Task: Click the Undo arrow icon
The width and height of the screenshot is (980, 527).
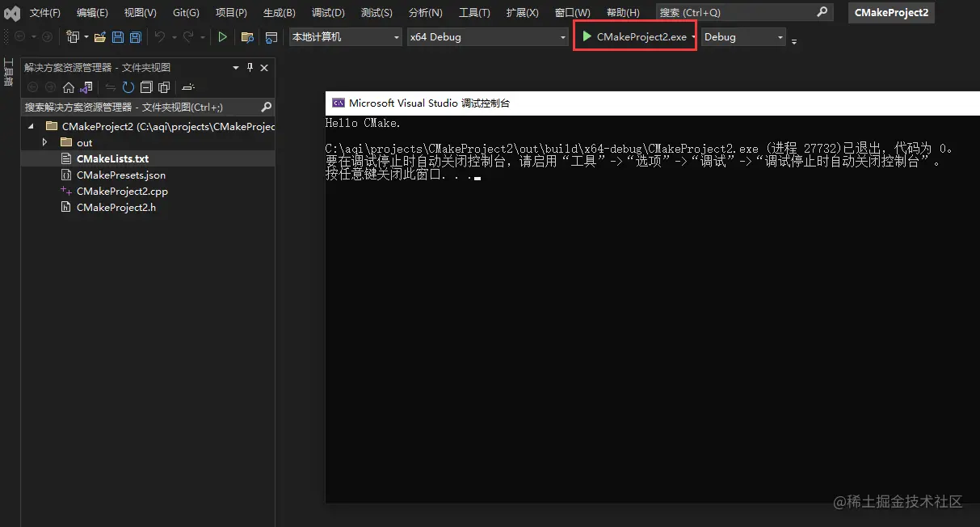Action: click(160, 37)
